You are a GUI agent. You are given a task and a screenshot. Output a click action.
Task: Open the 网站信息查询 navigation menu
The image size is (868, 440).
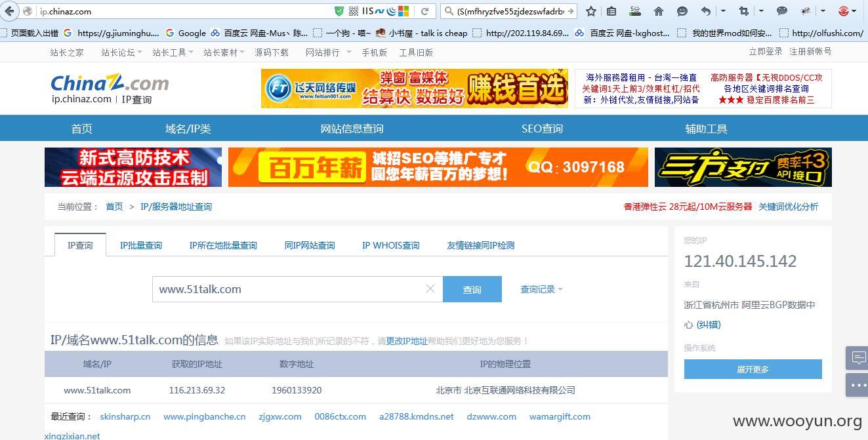(x=352, y=129)
